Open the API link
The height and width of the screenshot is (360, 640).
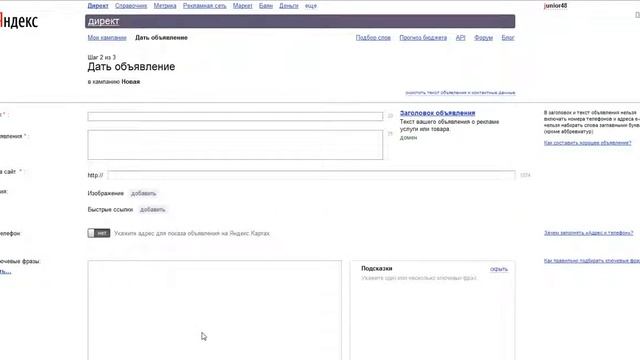click(460, 38)
